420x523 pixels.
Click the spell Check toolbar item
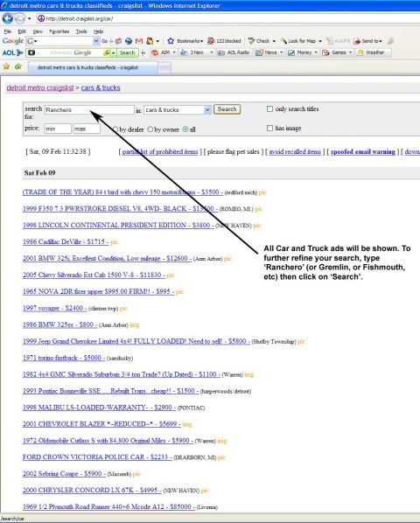(x=259, y=41)
